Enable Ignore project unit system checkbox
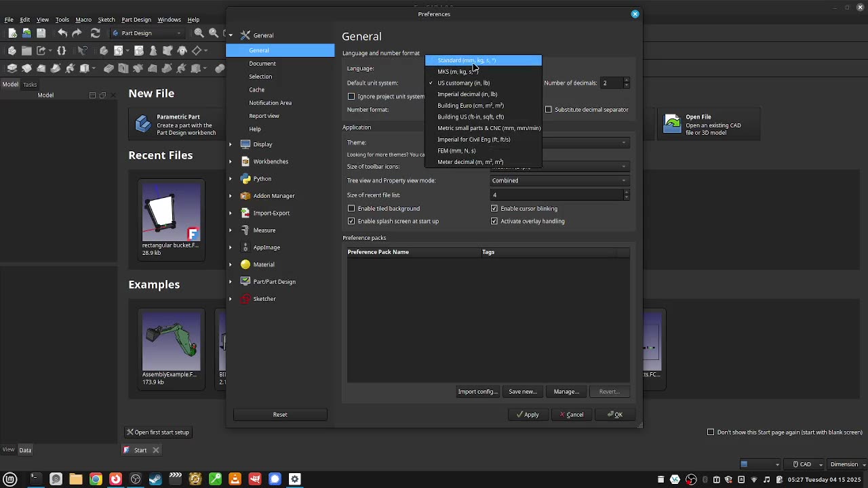This screenshot has height=488, width=868. pyautogui.click(x=351, y=96)
